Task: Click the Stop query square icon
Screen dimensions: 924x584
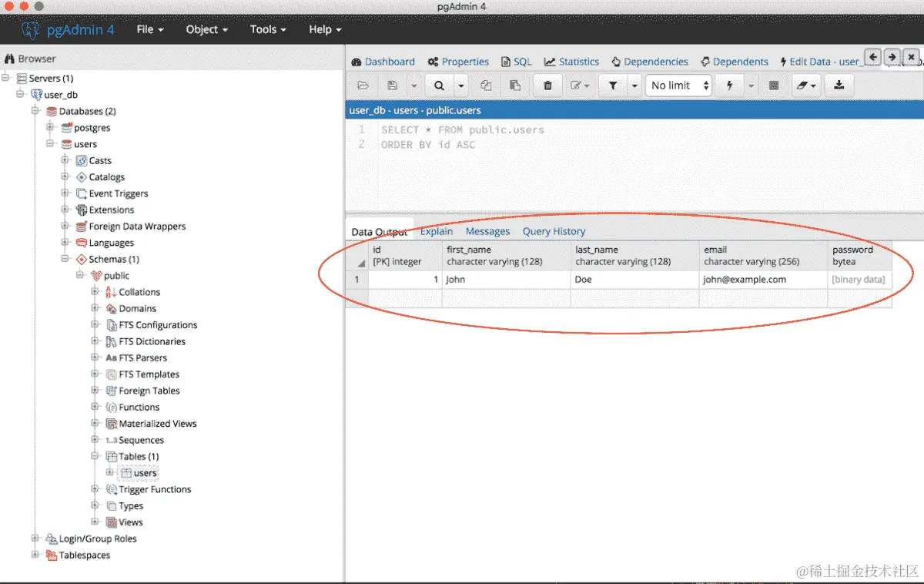Action: pos(774,86)
